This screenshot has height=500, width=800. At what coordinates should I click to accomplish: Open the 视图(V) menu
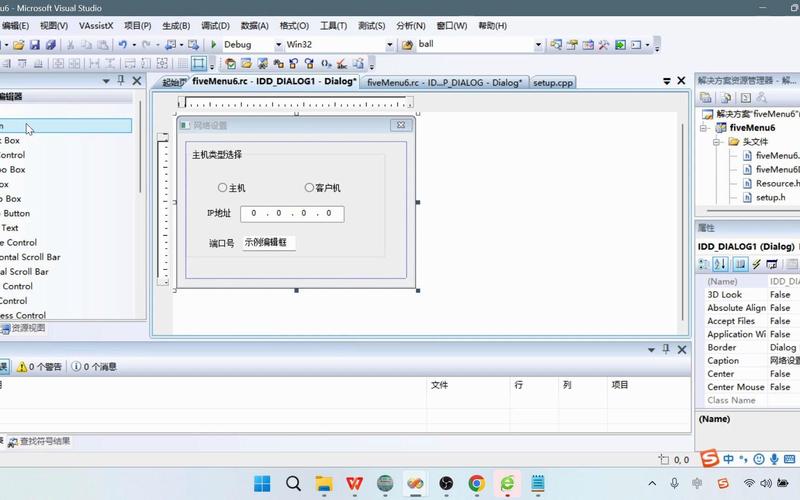pos(54,26)
